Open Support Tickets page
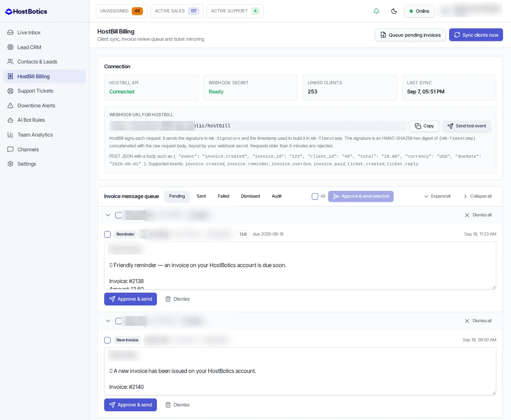This screenshot has height=420, width=511. coord(45,91)
